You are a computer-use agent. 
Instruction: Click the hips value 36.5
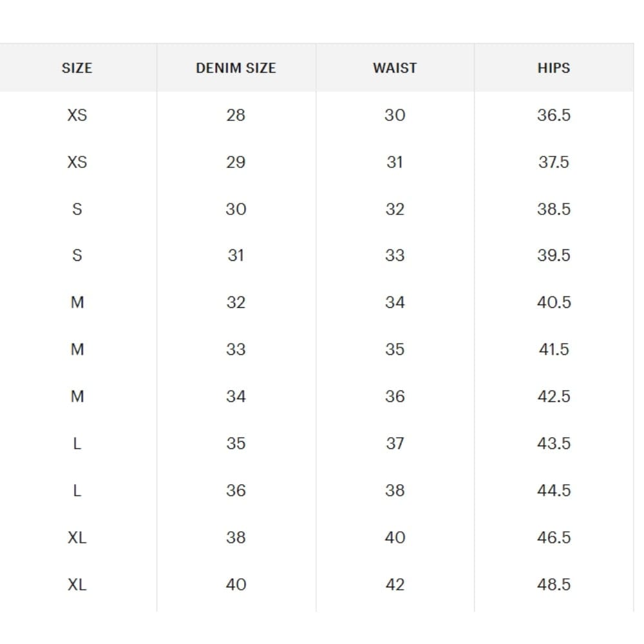pyautogui.click(x=554, y=115)
